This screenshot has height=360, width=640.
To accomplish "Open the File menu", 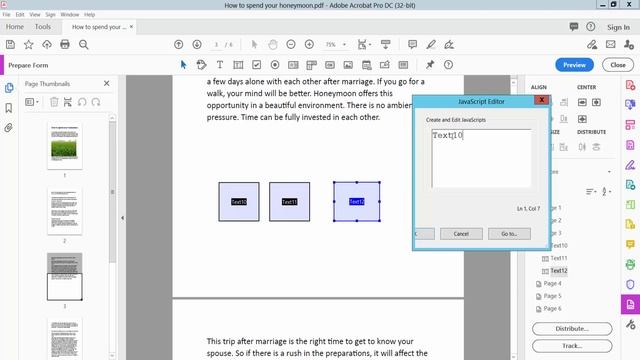I will pyautogui.click(x=7, y=14).
